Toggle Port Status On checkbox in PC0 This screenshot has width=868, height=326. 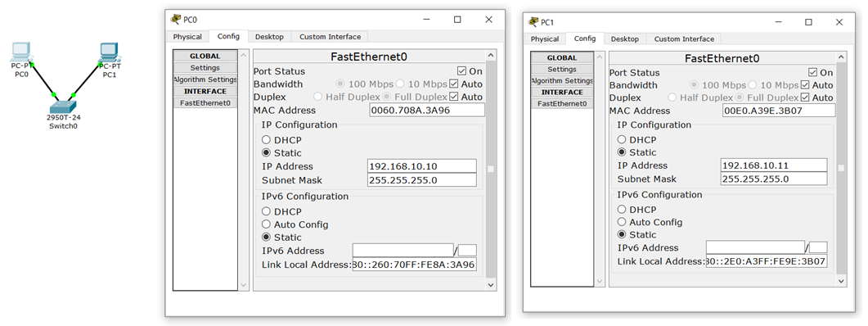[x=461, y=71]
